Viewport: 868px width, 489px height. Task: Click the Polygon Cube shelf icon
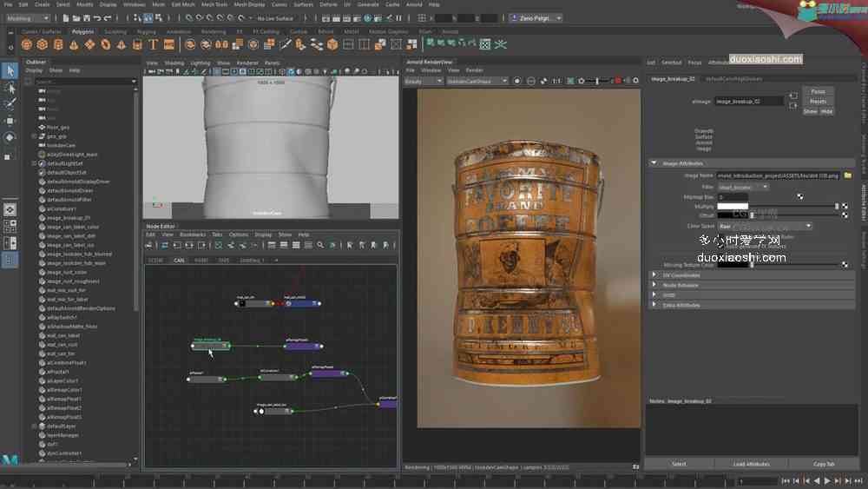coord(42,44)
